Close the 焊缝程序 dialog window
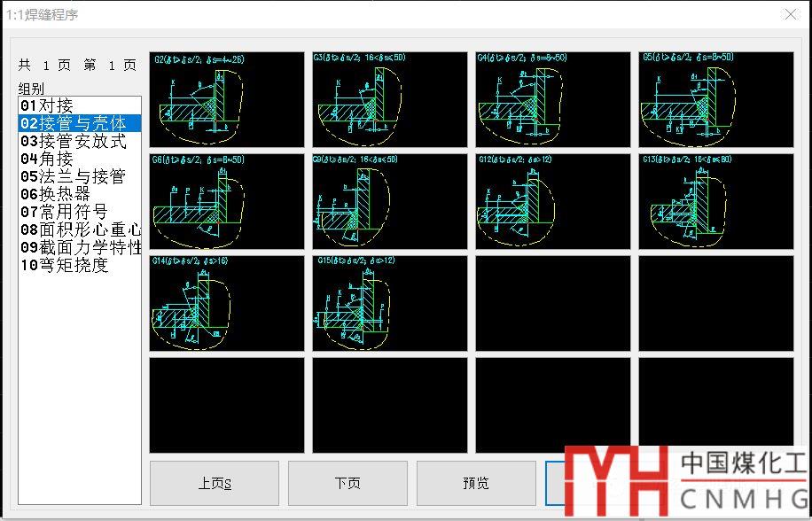Image resolution: width=812 pixels, height=521 pixels. click(790, 14)
